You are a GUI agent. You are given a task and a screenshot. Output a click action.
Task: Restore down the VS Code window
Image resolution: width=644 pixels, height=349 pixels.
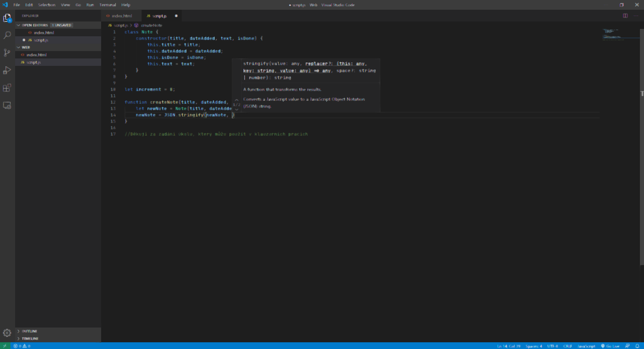point(621,5)
